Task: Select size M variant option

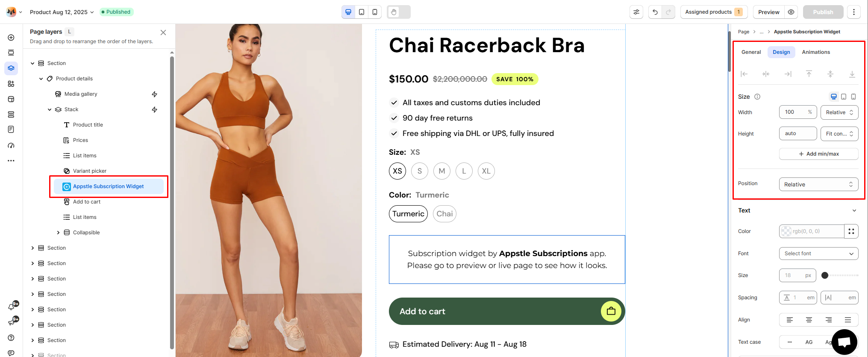Action: point(442,171)
